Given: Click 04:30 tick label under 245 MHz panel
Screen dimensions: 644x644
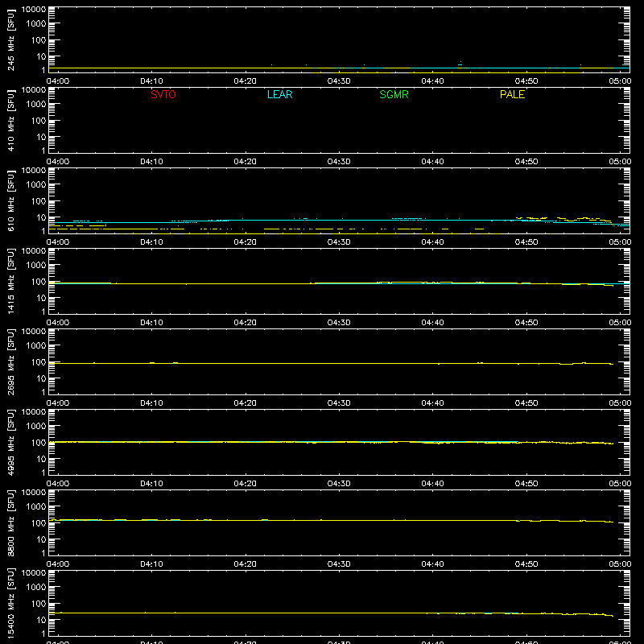Looking at the screenshot, I should [339, 81].
